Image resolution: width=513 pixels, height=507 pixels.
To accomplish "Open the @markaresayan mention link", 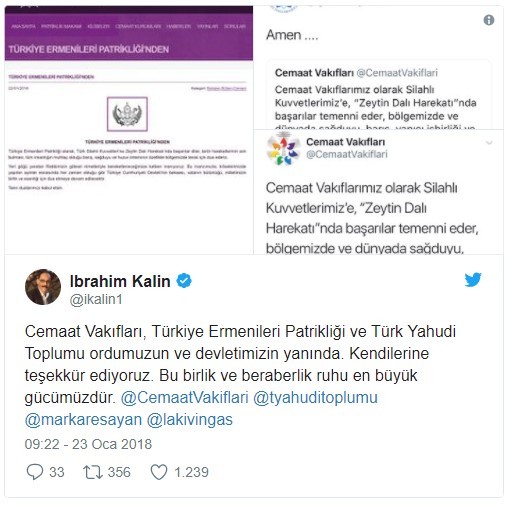I will click(x=83, y=419).
